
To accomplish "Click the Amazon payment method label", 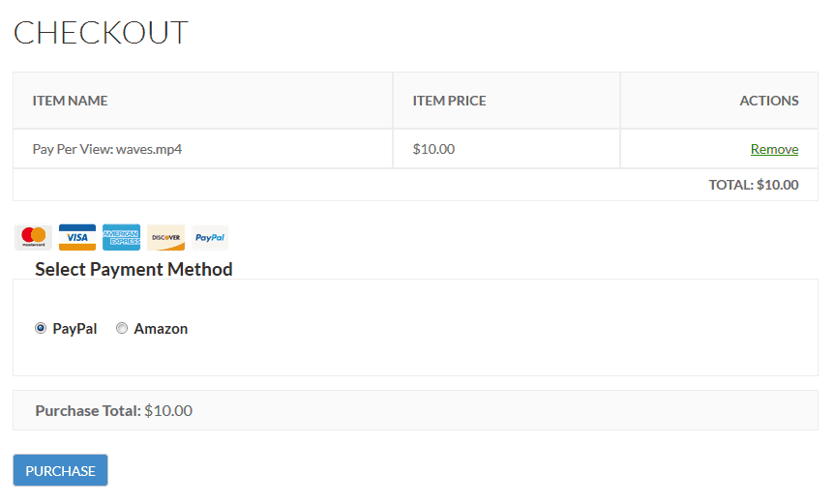I will [161, 329].
